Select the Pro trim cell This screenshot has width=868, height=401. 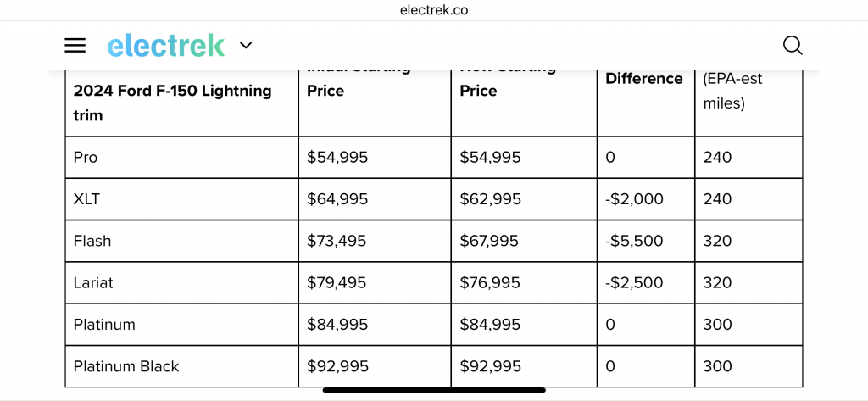click(x=181, y=158)
